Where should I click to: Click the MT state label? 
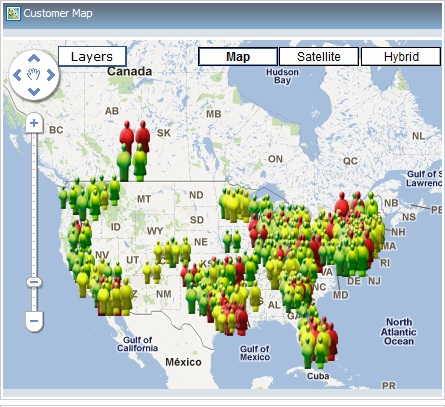144,199
